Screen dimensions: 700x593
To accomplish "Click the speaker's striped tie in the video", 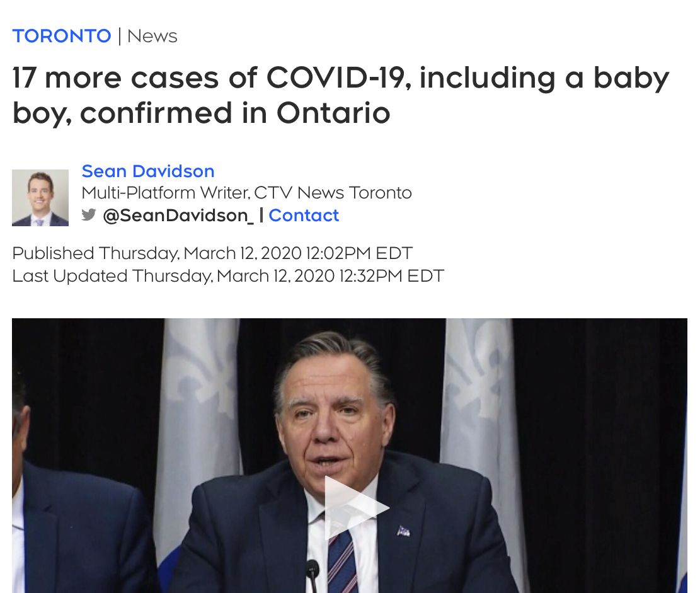I will [341, 561].
